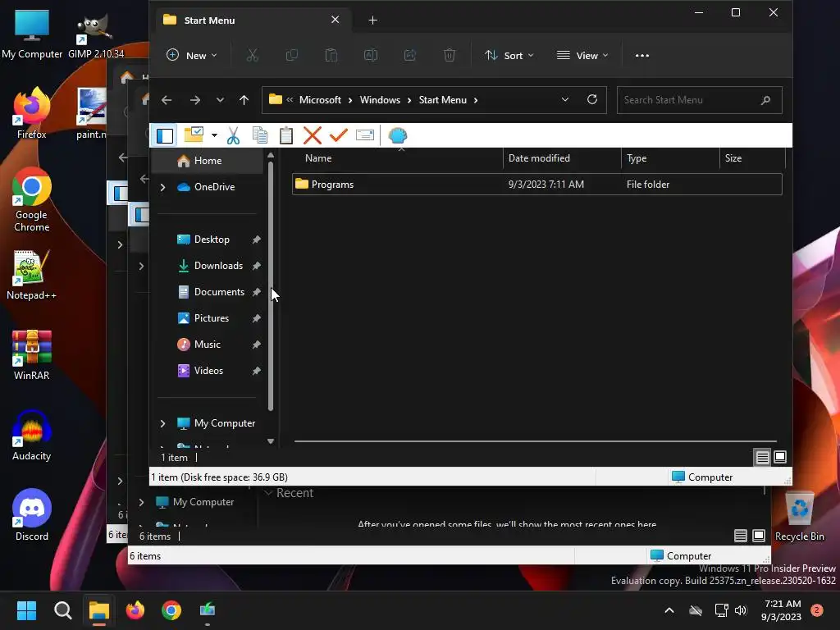Collapse the Recent section in background window
This screenshot has width=840, height=630.
[x=269, y=493]
